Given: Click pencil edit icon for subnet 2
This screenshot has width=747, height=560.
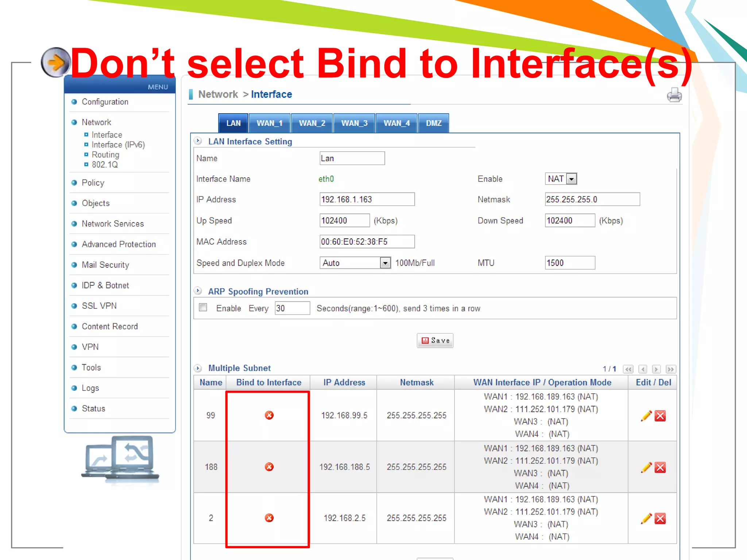Looking at the screenshot, I should pyautogui.click(x=646, y=518).
